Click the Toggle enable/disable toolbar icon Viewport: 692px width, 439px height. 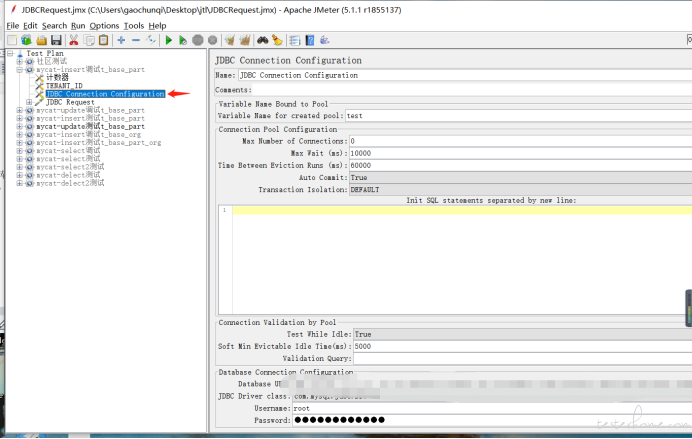pyautogui.click(x=151, y=40)
